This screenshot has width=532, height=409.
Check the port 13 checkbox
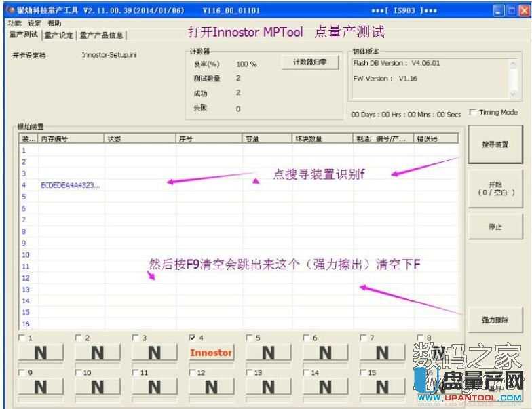[250, 373]
